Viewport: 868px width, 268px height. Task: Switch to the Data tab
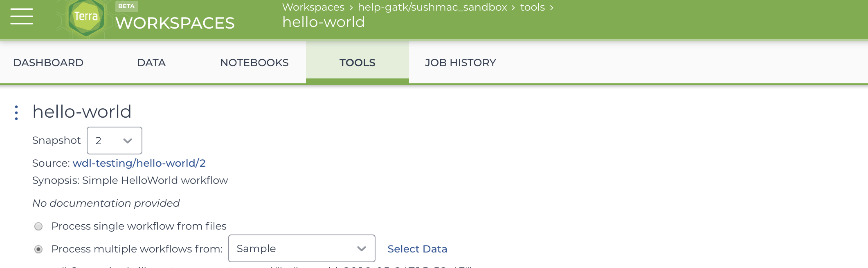(151, 63)
